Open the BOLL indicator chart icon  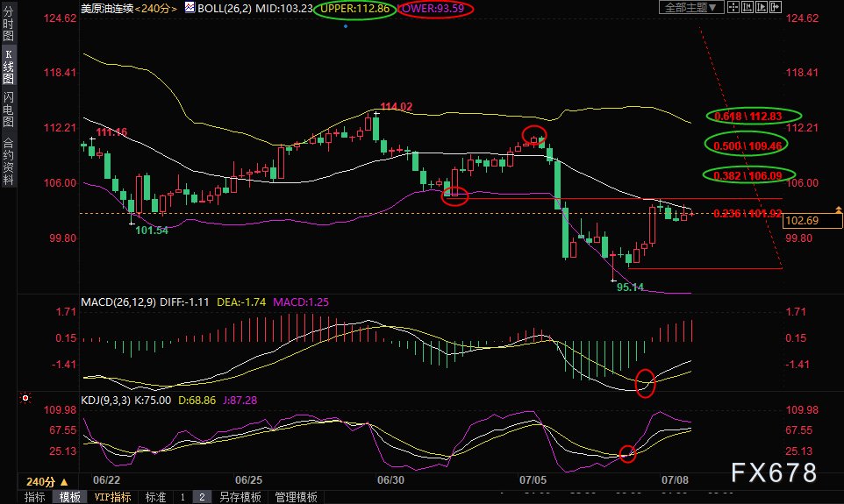click(x=190, y=8)
